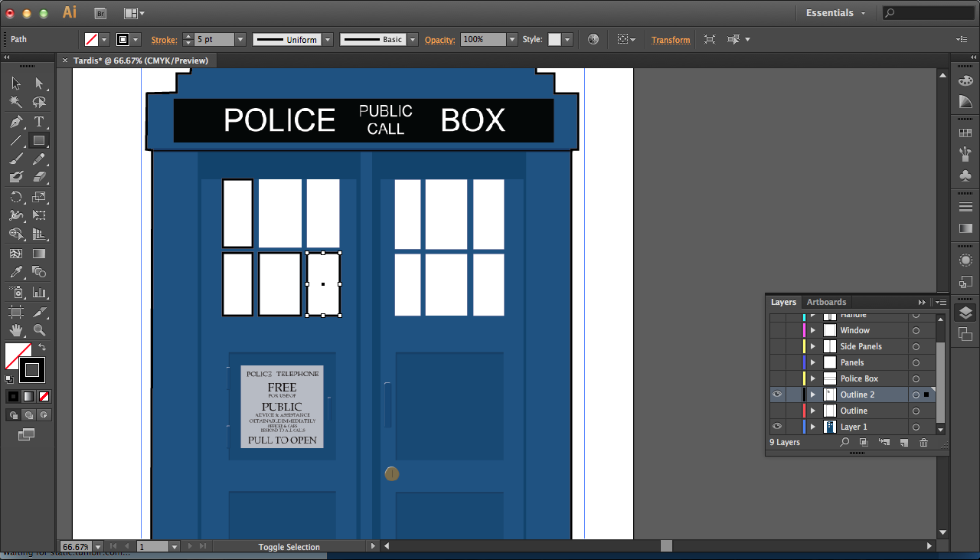
Task: Show the hidden Side Panels layer
Action: coord(777,346)
